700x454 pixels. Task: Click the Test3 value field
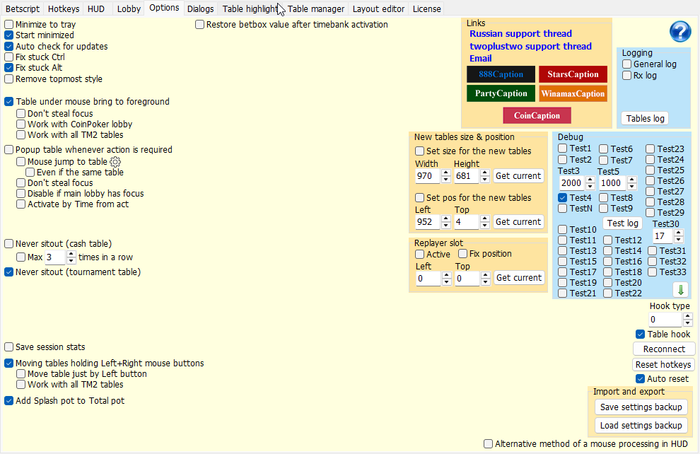tap(572, 183)
